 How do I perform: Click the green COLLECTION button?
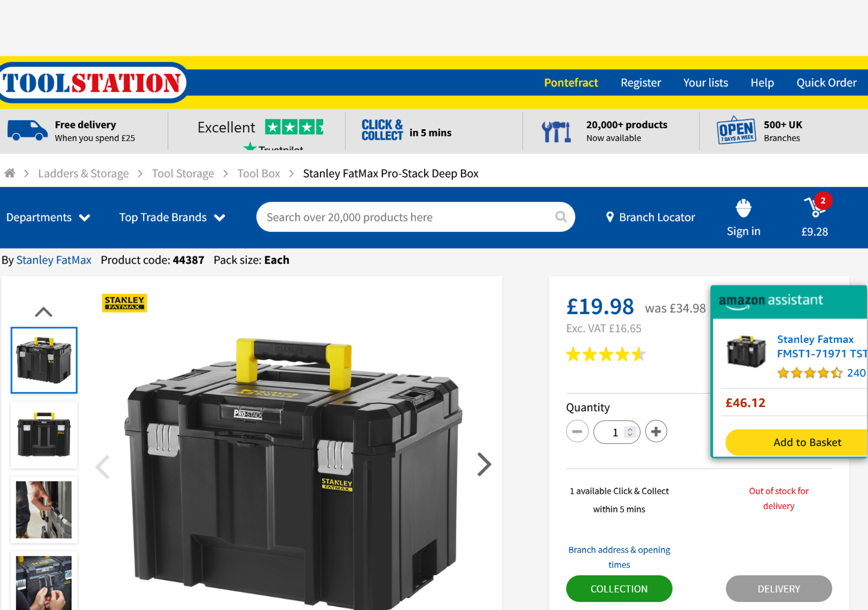point(619,589)
